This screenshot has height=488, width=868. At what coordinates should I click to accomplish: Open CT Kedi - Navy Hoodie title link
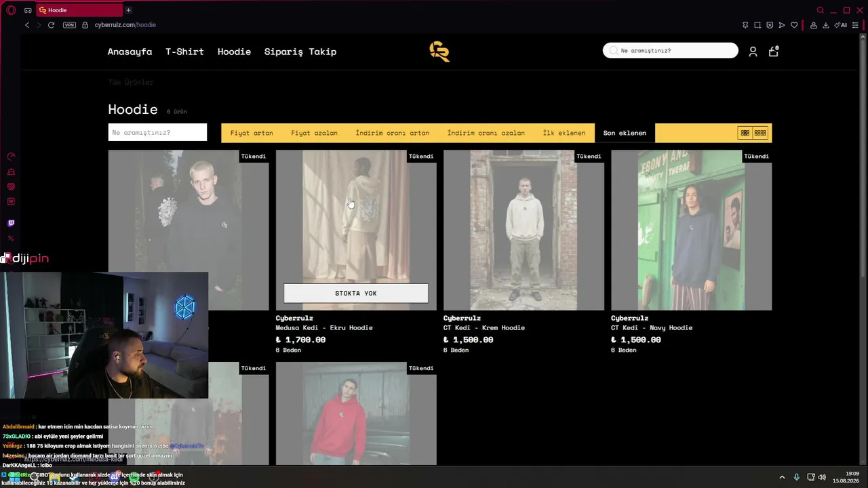click(x=652, y=328)
